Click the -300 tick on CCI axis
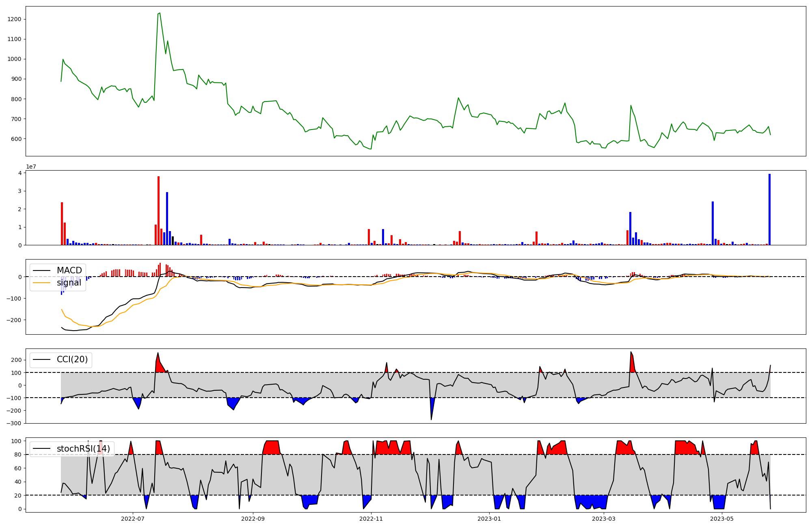 [x=13, y=423]
